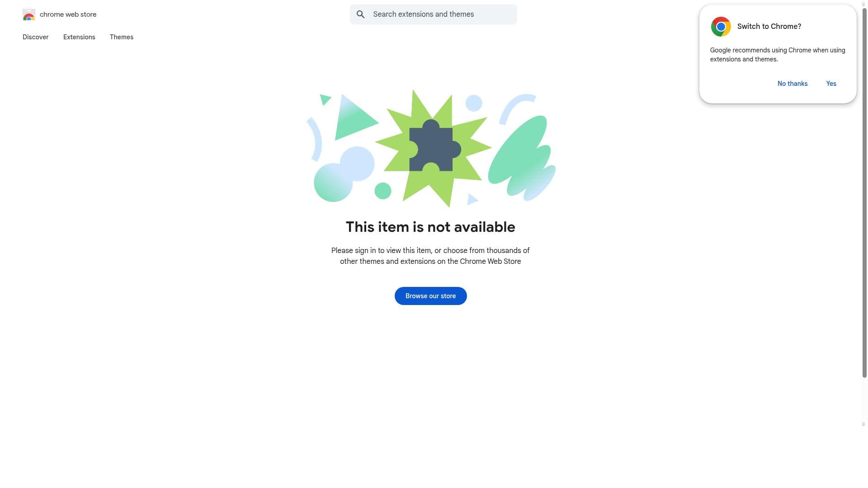Image resolution: width=868 pixels, height=488 pixels.
Task: Go to the Themes tab
Action: tap(122, 37)
